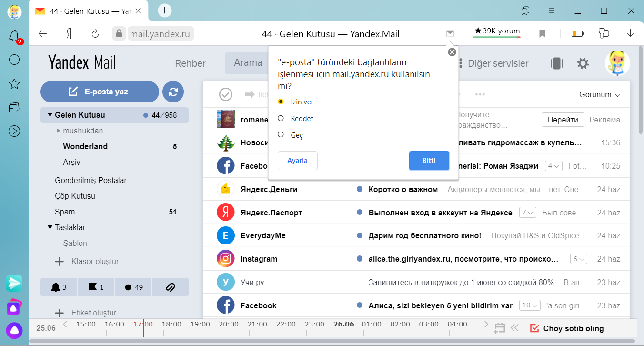Click Перейти on the ad row
The image size is (644, 346).
[563, 120]
